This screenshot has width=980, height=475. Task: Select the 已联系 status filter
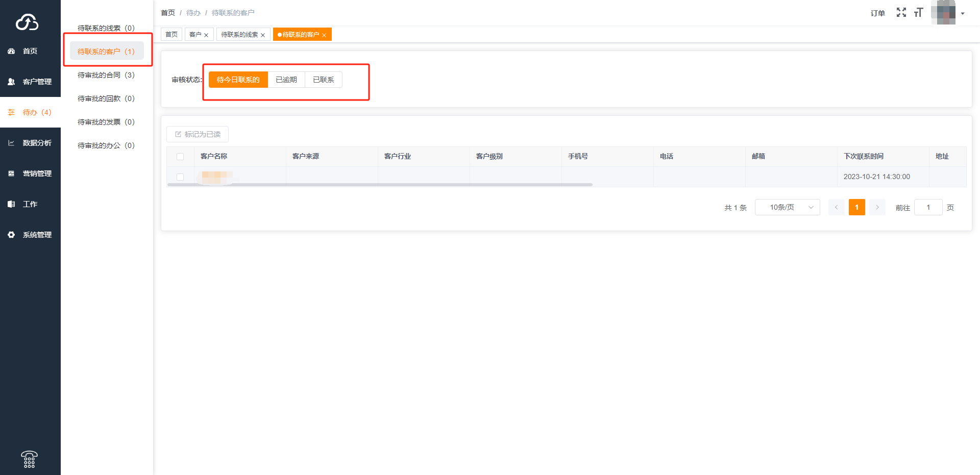point(324,80)
